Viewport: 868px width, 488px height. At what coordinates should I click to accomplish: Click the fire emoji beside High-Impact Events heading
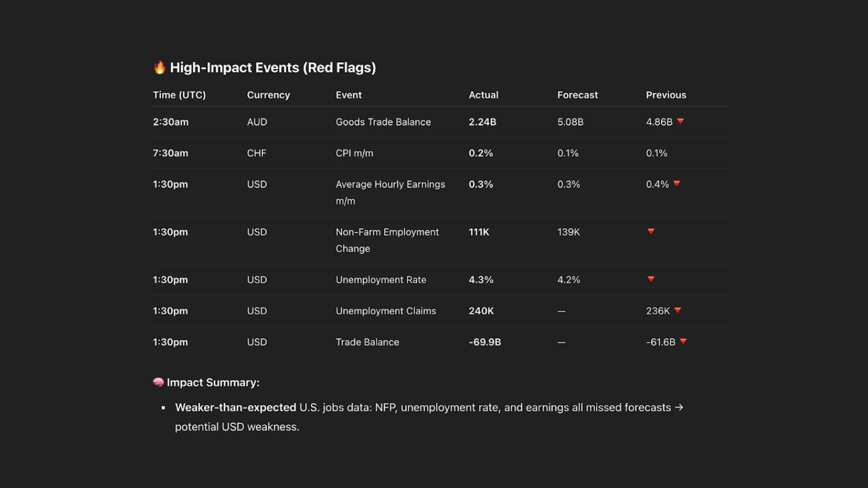[159, 67]
